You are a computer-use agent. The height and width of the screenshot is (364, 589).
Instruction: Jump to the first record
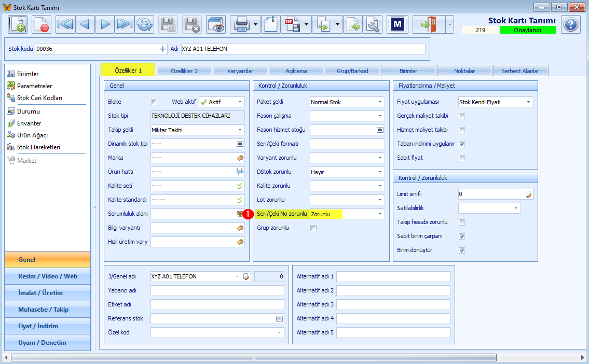65,25
